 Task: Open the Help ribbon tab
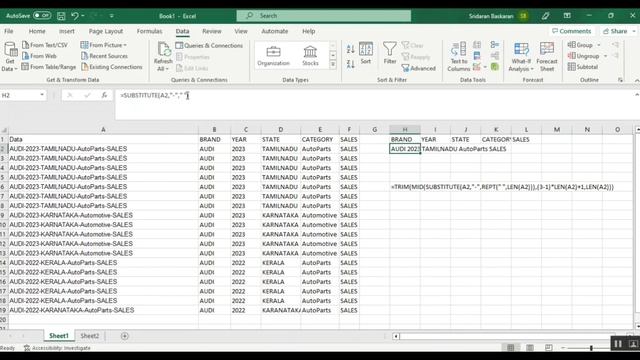coord(309,31)
